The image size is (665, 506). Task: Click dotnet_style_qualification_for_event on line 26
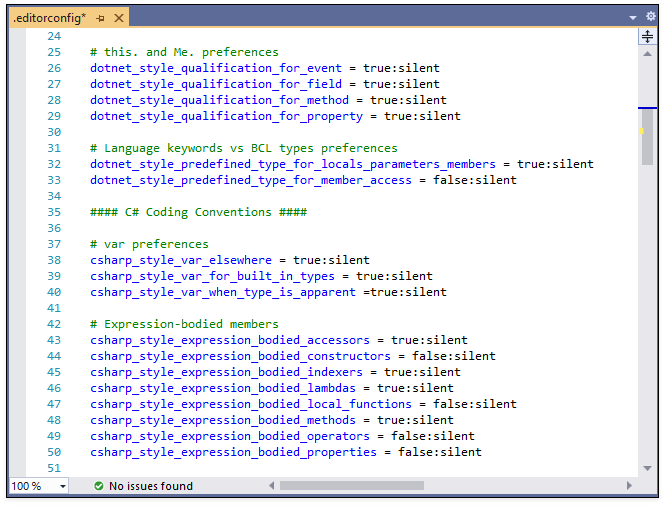pyautogui.click(x=215, y=68)
